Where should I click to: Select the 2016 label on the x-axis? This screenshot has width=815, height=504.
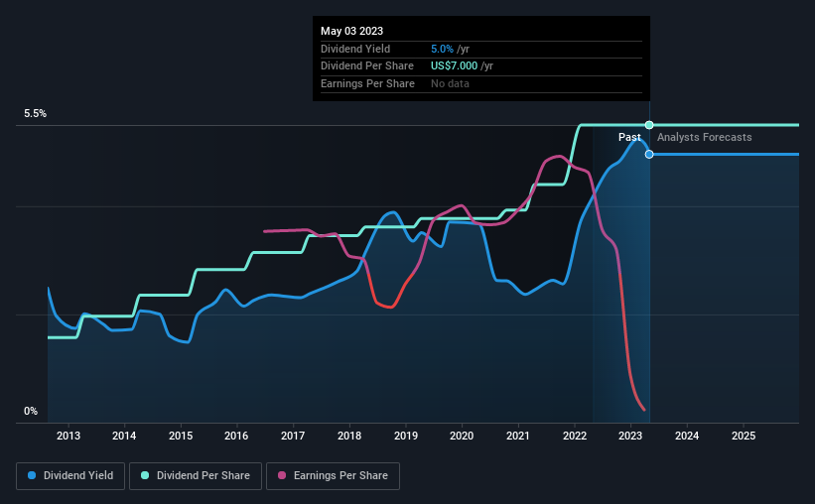point(236,436)
